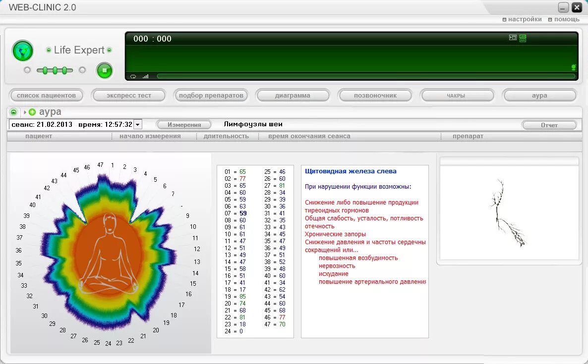Click the green stop button

[x=105, y=70]
